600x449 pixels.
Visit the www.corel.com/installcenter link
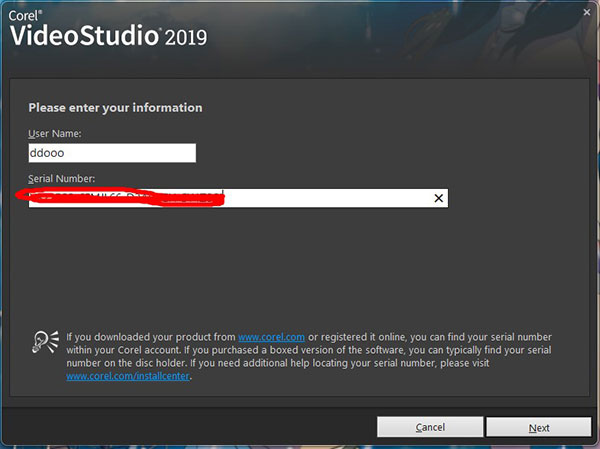coord(127,376)
